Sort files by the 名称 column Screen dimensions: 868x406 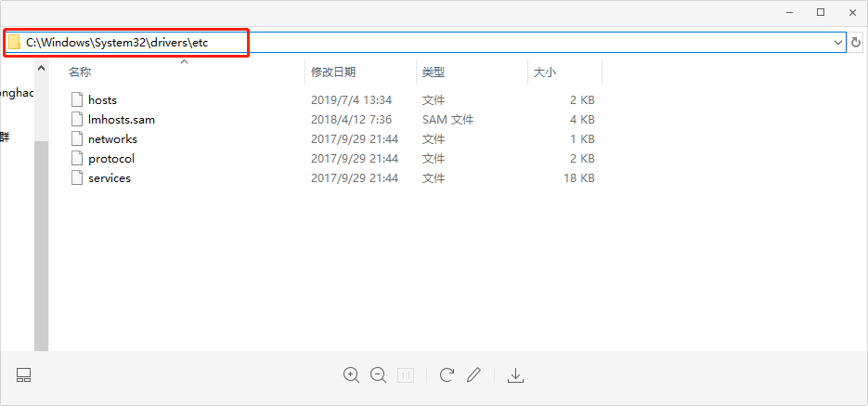(80, 72)
